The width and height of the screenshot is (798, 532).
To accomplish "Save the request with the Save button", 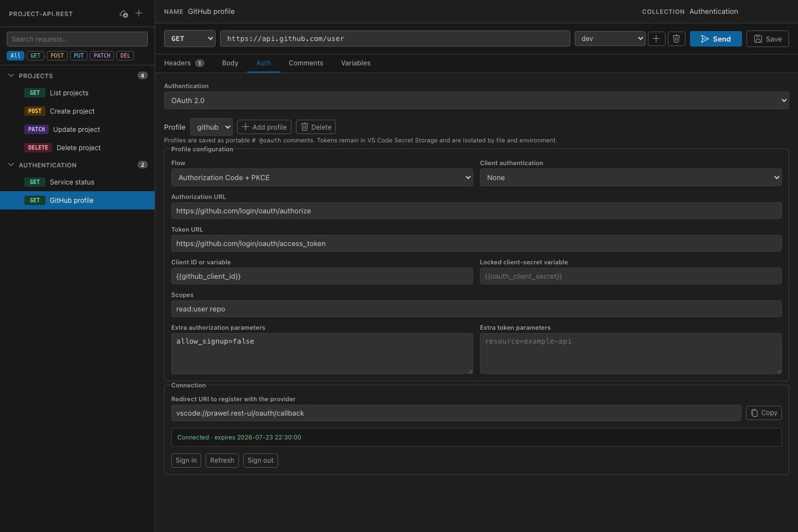I will (x=768, y=39).
